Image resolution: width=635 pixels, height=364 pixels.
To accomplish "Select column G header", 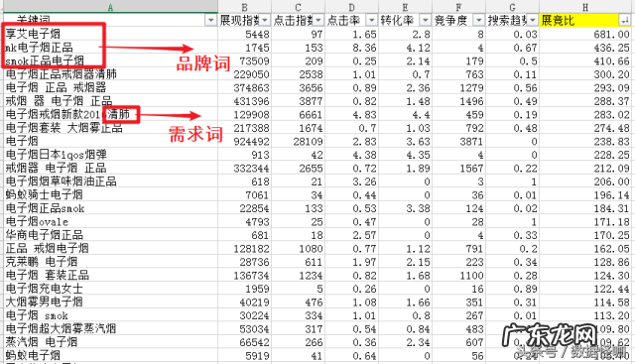I will point(512,7).
